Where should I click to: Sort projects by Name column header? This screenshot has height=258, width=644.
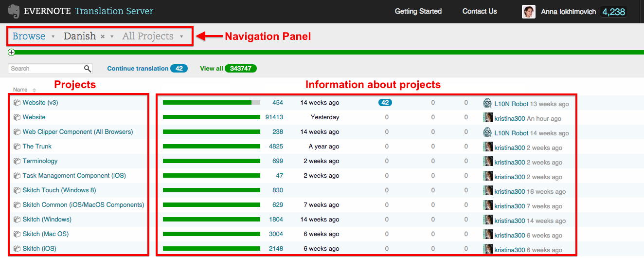pyautogui.click(x=20, y=90)
